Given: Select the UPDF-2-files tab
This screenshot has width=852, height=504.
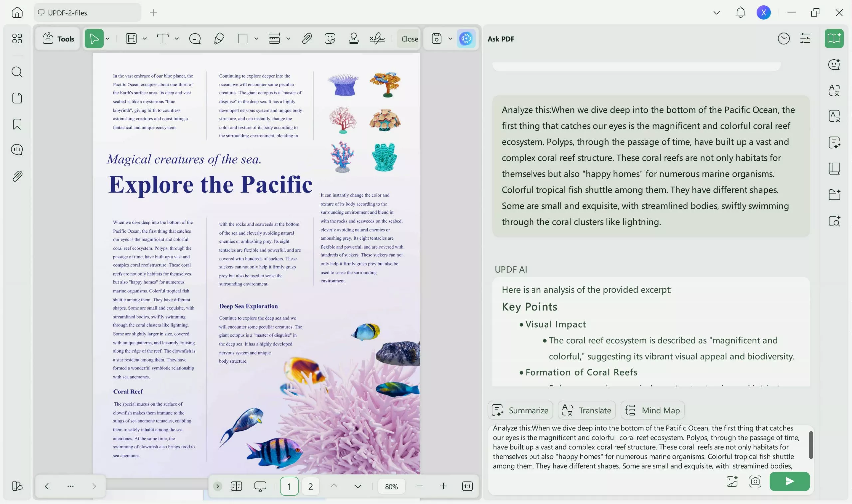Looking at the screenshot, I should (87, 13).
